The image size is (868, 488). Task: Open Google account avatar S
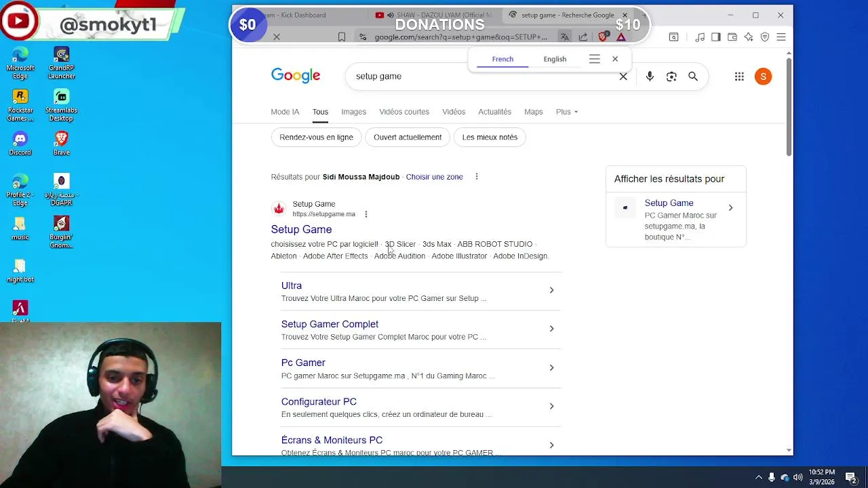pos(763,77)
